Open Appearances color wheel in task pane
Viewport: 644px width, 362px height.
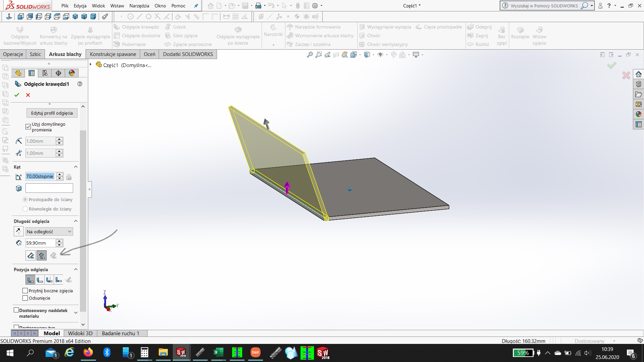tap(639, 114)
